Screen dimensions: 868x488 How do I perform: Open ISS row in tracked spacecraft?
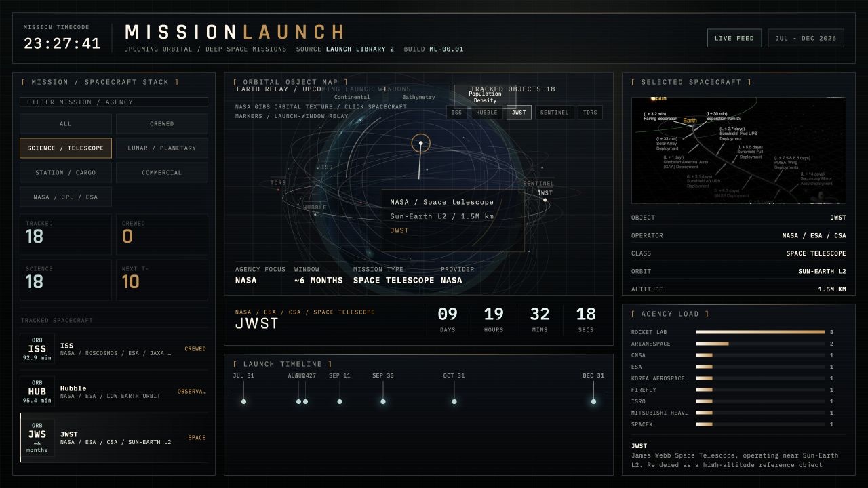114,349
